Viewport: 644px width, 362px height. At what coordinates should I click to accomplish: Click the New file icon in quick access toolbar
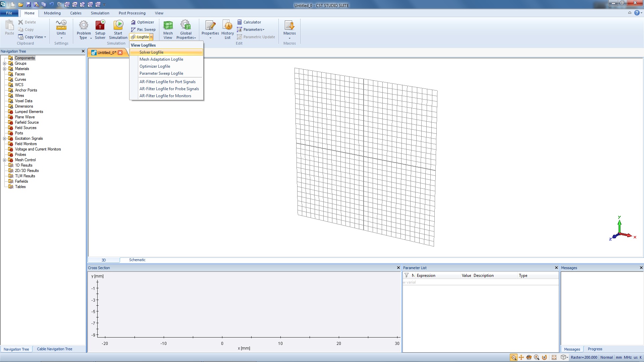13,4
